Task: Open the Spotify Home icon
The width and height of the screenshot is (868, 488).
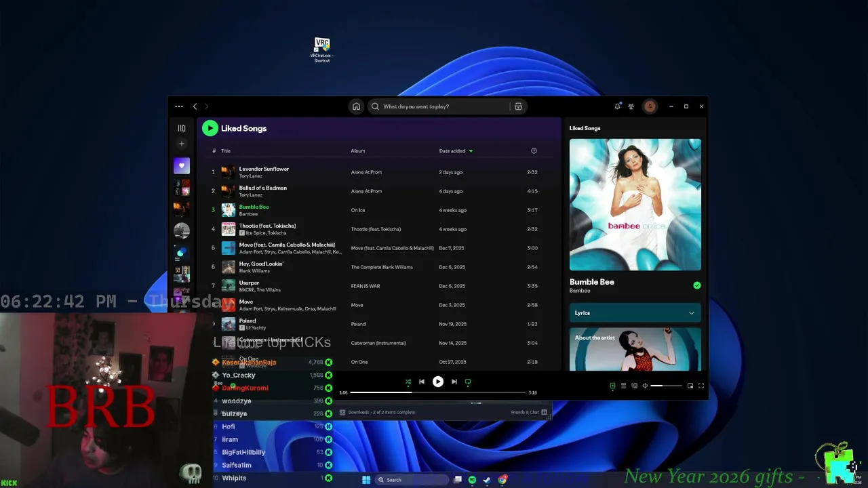Action: coord(356,106)
